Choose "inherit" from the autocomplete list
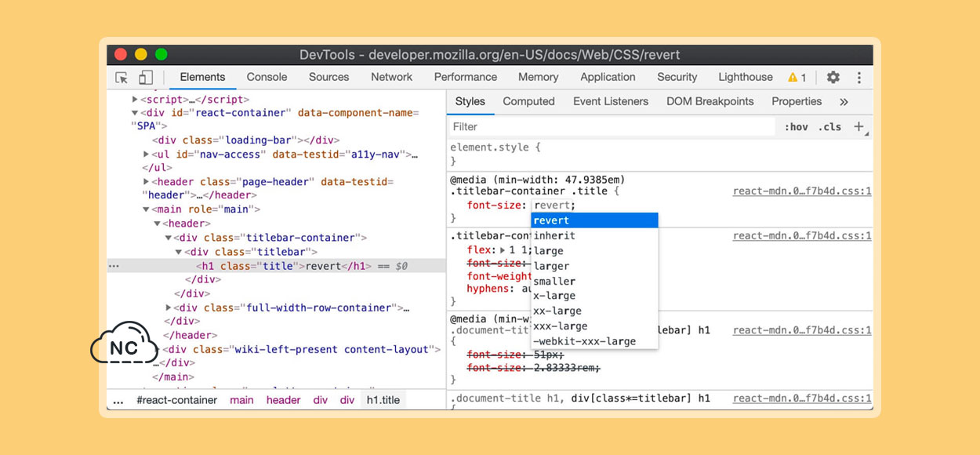 pos(594,235)
